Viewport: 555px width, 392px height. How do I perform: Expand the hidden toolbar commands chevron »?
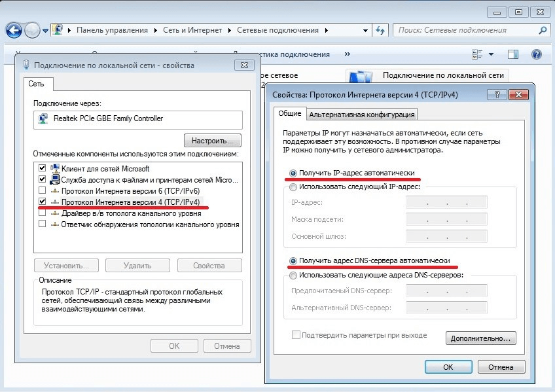coord(347,54)
